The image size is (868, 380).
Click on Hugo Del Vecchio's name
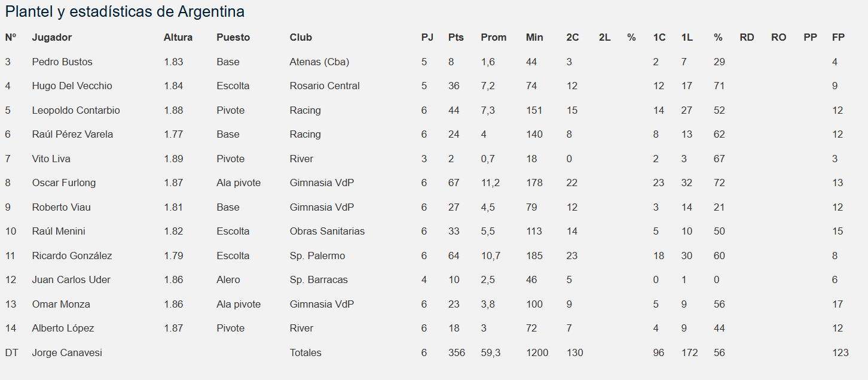point(72,86)
